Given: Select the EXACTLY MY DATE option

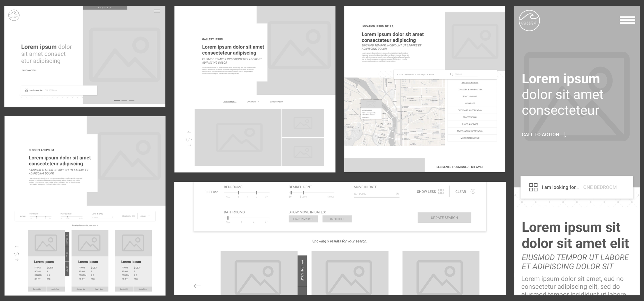Looking at the screenshot, I should click(x=303, y=219).
